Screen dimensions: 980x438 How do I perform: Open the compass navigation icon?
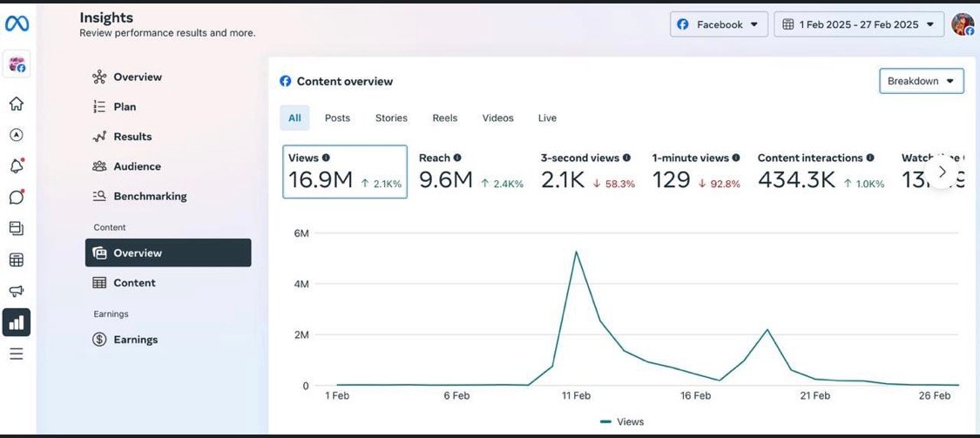pos(17,135)
